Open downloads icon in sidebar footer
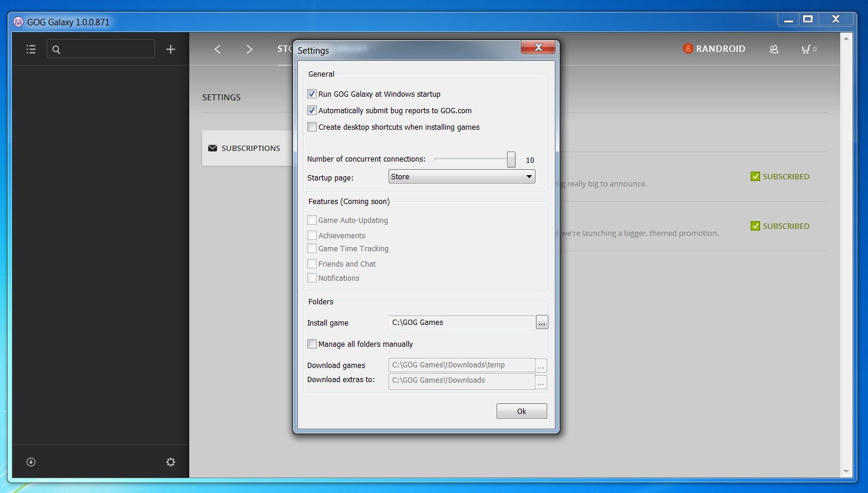The image size is (868, 493). tap(31, 462)
